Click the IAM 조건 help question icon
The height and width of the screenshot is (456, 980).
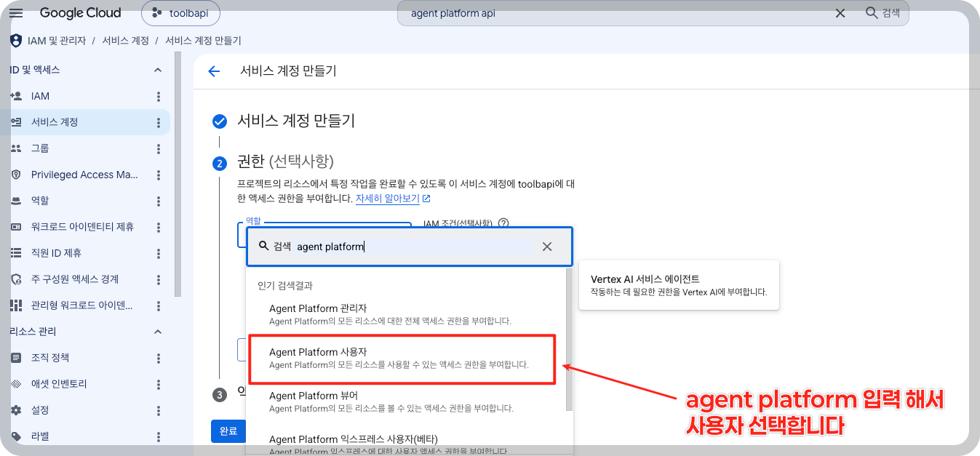tap(503, 223)
